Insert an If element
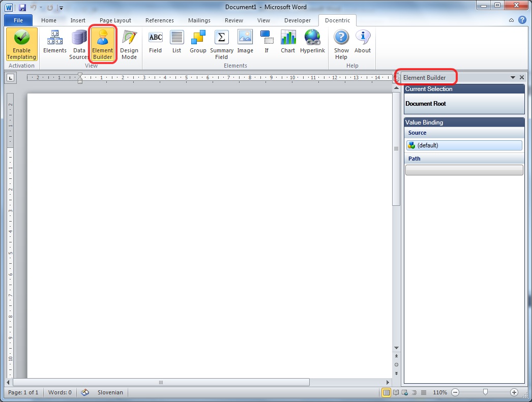This screenshot has height=402, width=532. click(267, 42)
